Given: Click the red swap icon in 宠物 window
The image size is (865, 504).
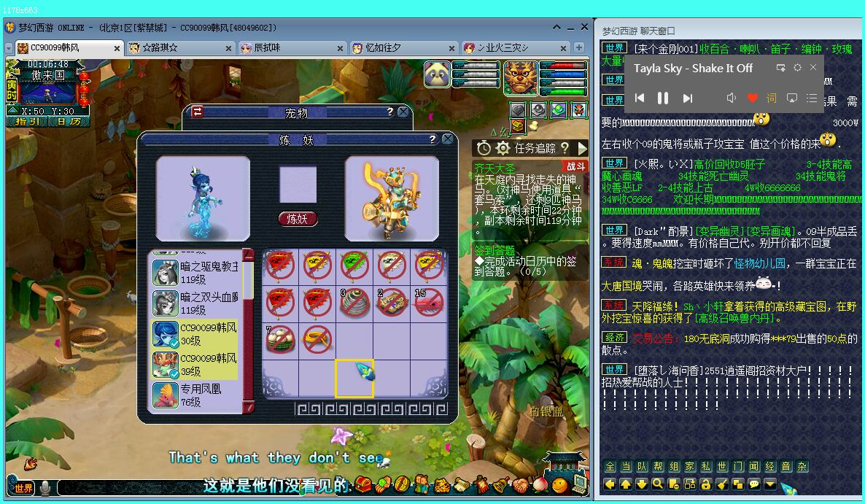Looking at the screenshot, I should [198, 112].
